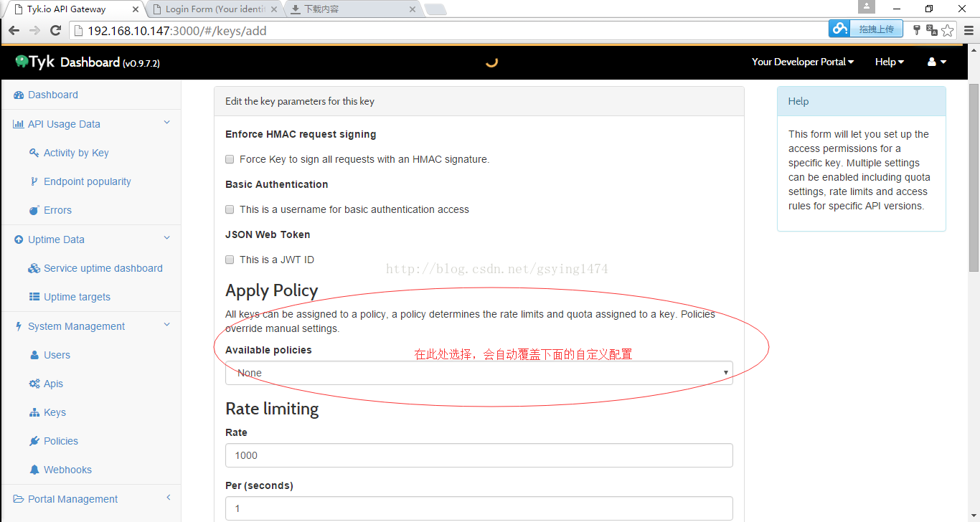
Task: Click the cubes icon beside Service uptime dashboard
Action: tap(34, 268)
